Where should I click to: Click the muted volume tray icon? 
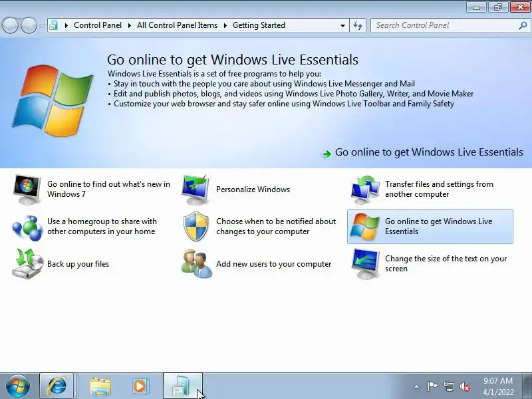click(465, 386)
